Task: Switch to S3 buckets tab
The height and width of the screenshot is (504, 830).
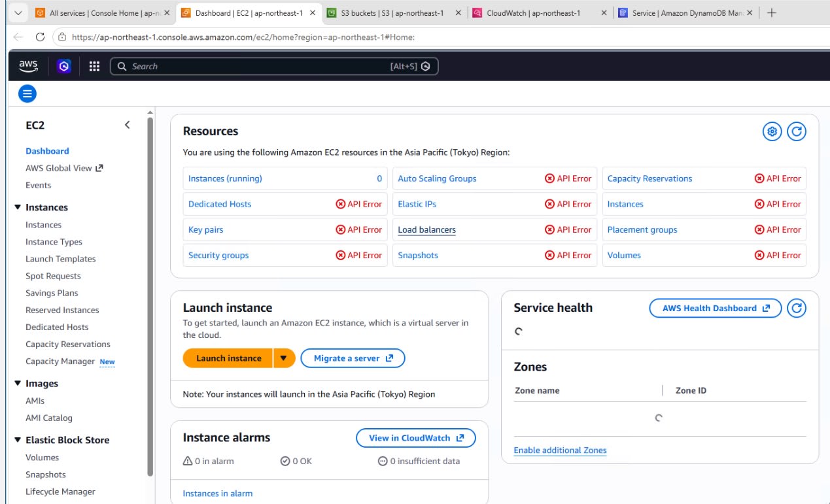Action: (393, 12)
